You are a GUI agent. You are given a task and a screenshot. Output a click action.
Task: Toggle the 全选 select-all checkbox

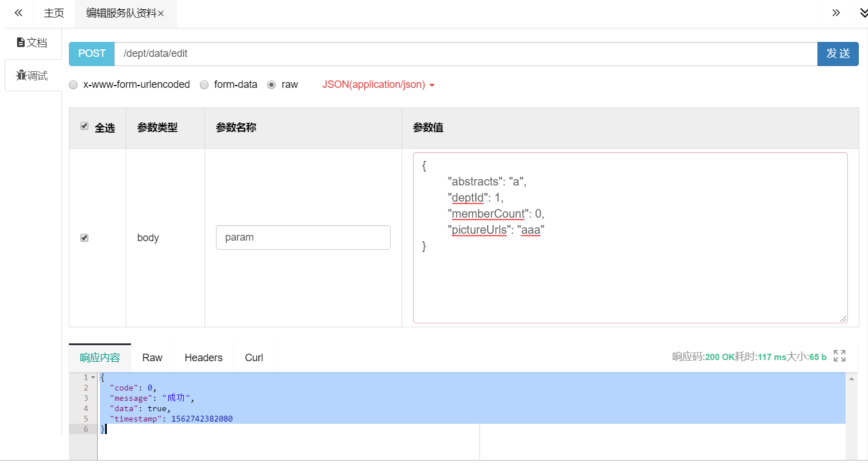[x=84, y=126]
